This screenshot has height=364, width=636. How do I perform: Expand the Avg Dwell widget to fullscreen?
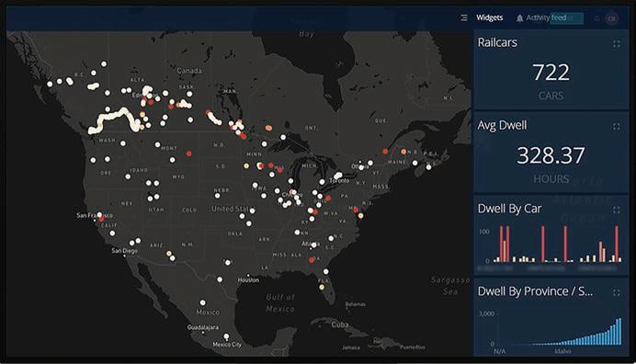(617, 127)
